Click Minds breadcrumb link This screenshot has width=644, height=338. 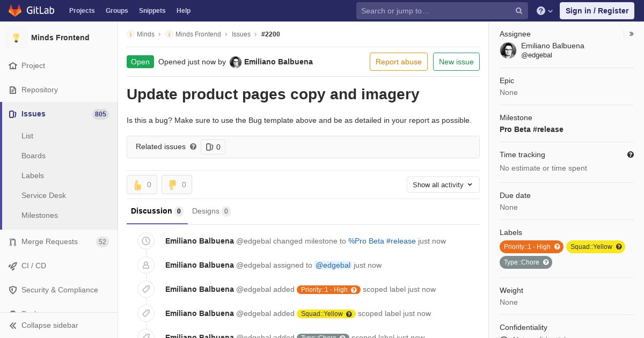(x=145, y=34)
